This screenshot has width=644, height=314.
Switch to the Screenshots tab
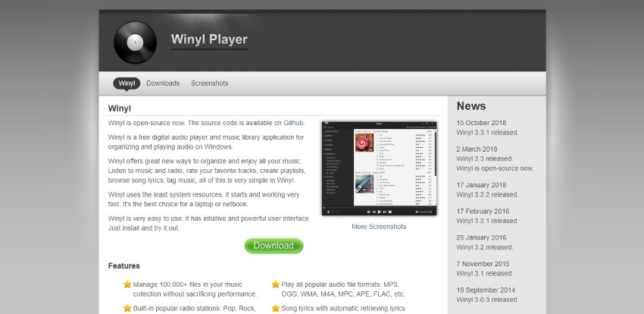[x=209, y=83]
